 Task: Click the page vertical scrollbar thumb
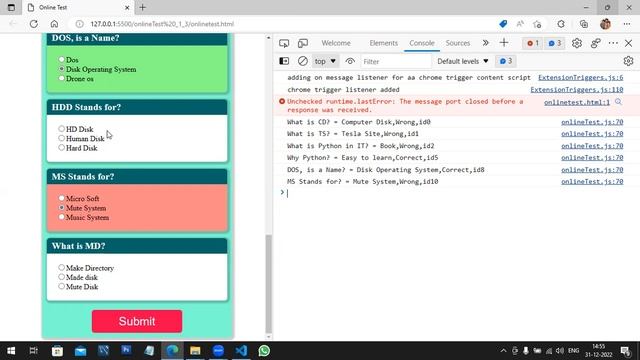click(x=268, y=284)
